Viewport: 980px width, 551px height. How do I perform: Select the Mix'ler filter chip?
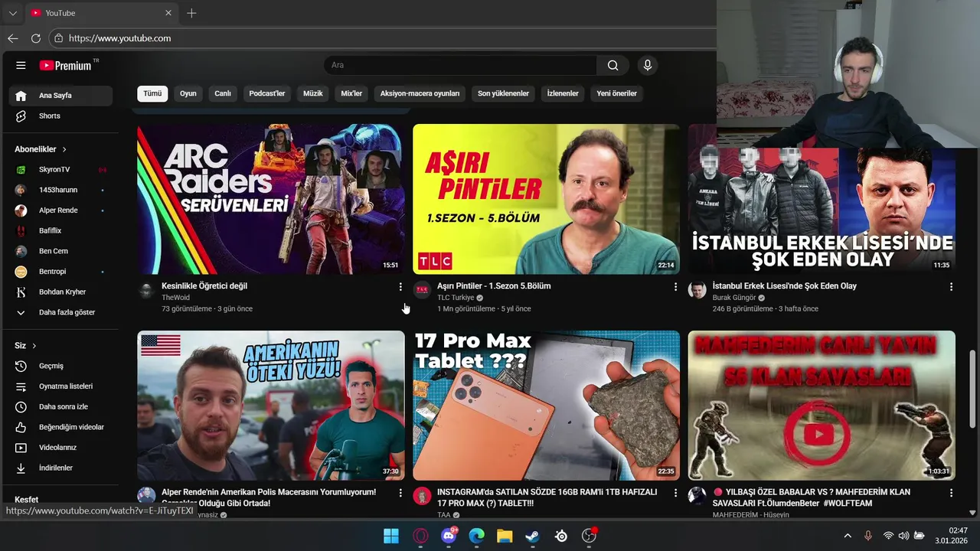(351, 93)
